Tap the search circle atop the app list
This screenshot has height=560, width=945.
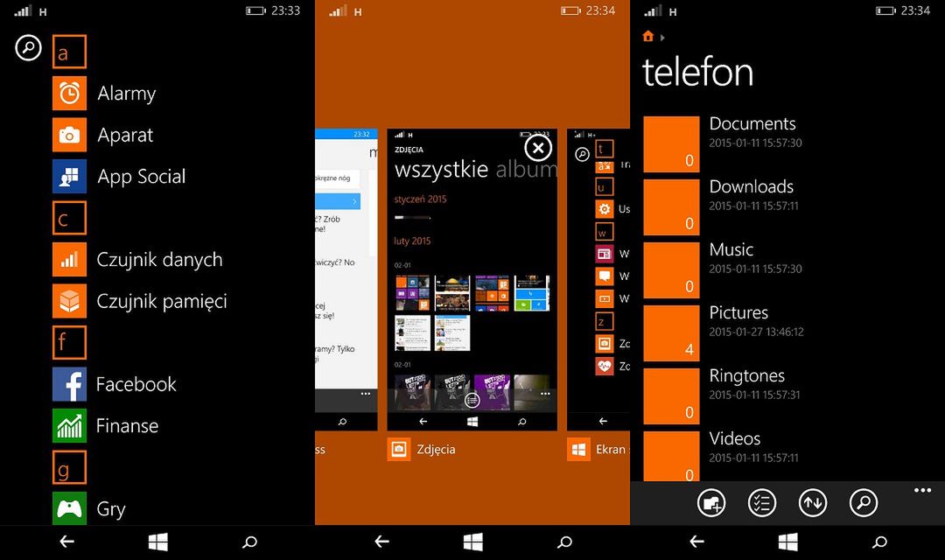27,48
